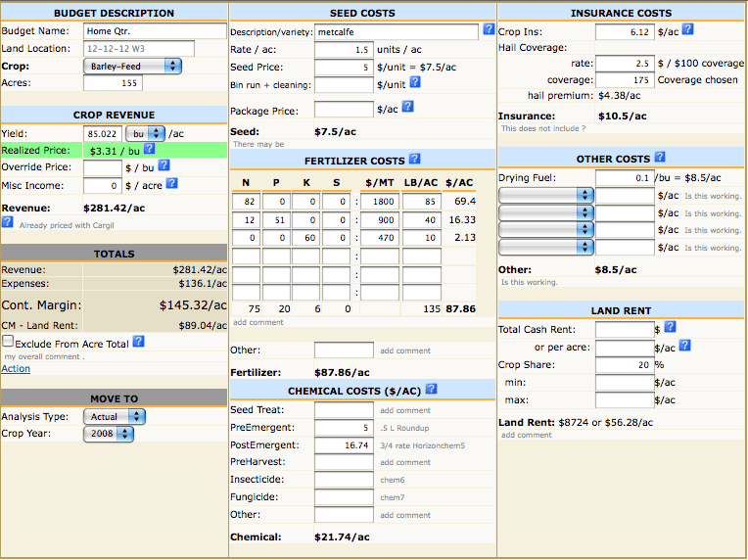Click the hail rate input field
748x560 pixels.
(625, 64)
